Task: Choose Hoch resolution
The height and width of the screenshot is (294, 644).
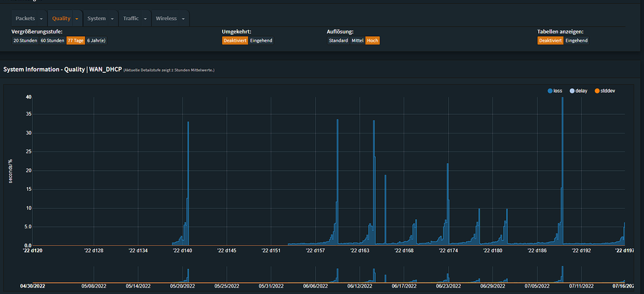Action: 373,41
